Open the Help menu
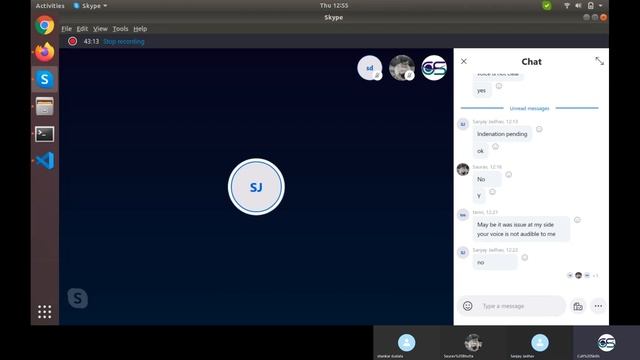The height and width of the screenshot is (360, 640). [140, 29]
